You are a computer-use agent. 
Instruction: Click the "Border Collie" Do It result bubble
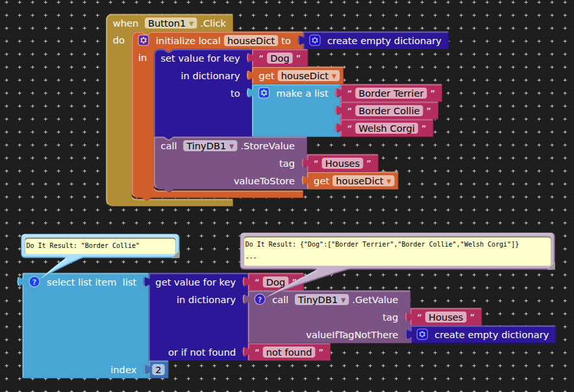pos(99,246)
